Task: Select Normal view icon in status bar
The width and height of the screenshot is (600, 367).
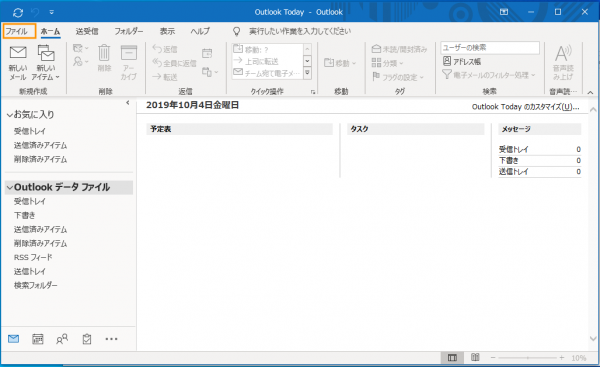Action: tap(452, 358)
